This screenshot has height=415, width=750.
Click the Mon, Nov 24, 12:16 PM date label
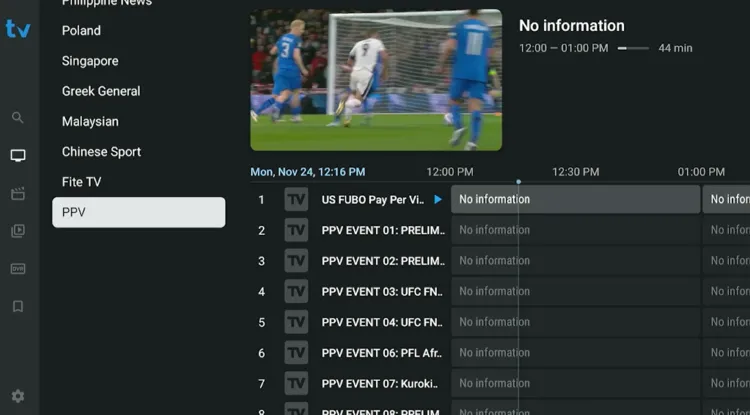coord(308,172)
